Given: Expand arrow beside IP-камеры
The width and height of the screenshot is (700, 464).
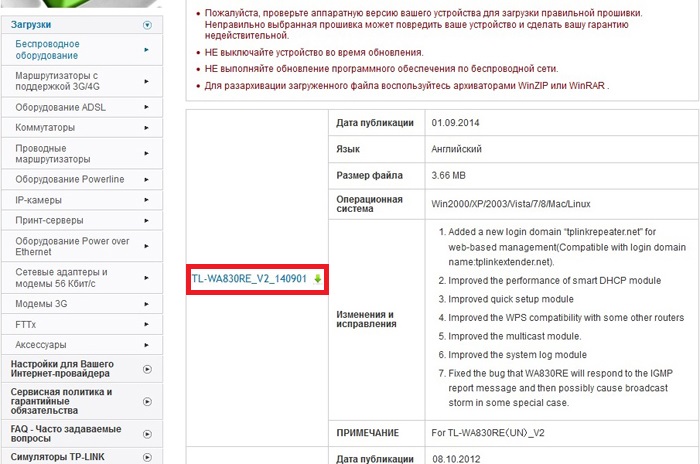Looking at the screenshot, I should 146,200.
